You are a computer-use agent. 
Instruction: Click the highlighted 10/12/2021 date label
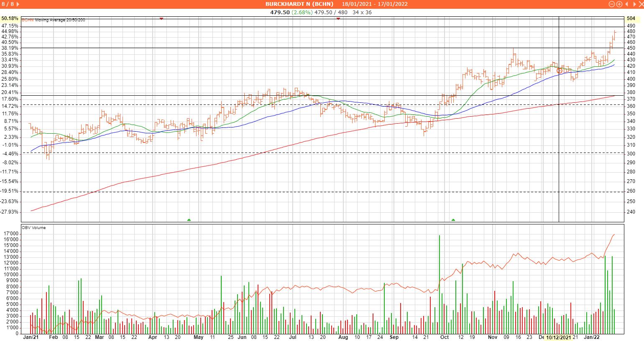(x=558, y=337)
